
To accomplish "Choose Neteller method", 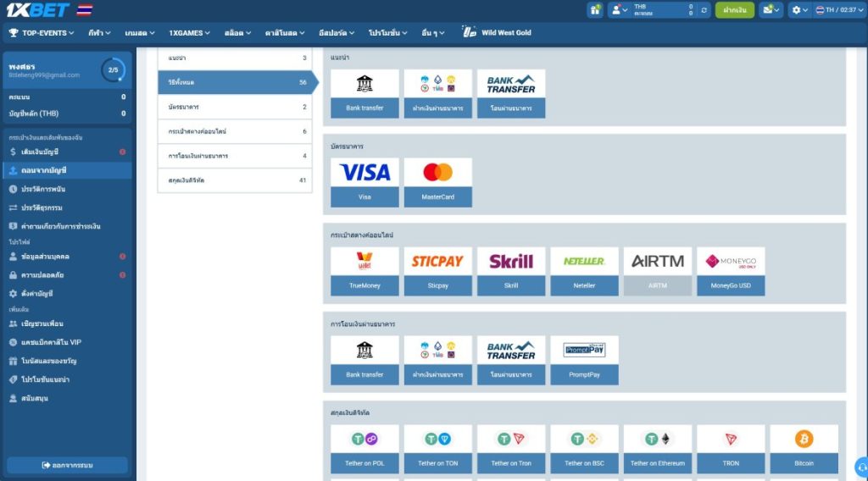I will (x=584, y=272).
